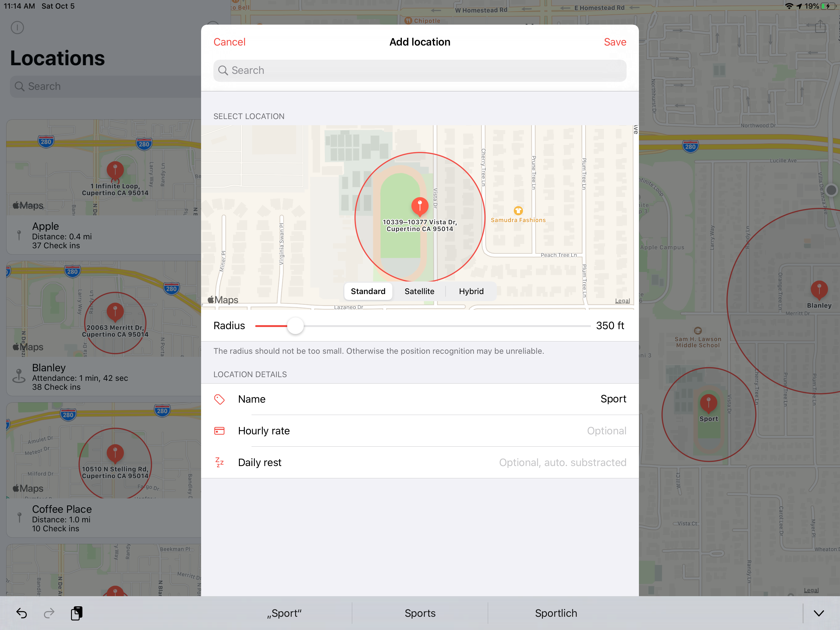Click the redo arrow in keyboard bar

pyautogui.click(x=49, y=613)
